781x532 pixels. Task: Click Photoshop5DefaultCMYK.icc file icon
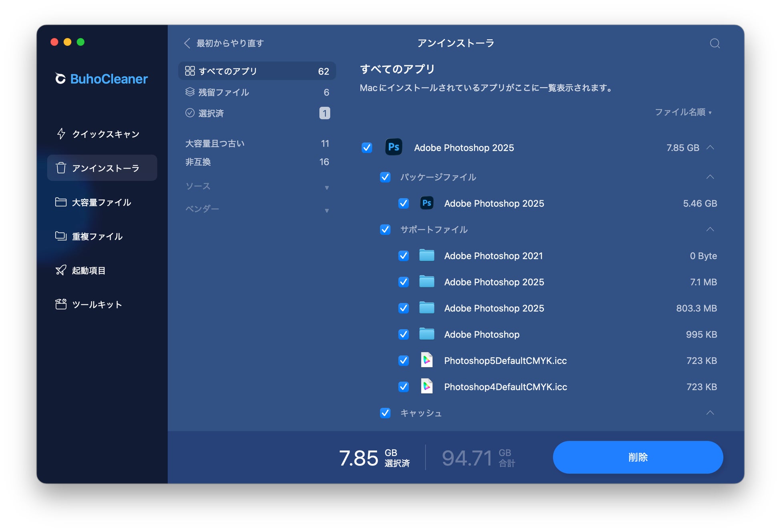tap(427, 361)
